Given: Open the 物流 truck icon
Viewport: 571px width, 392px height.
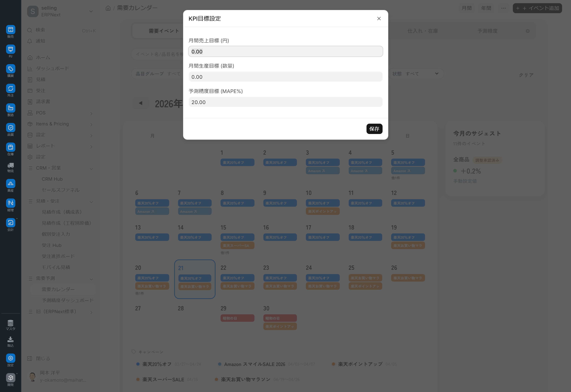Looking at the screenshot, I should click(11, 166).
